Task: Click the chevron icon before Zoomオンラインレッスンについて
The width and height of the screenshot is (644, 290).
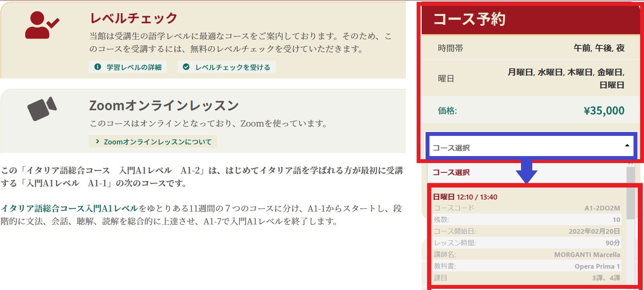Action: tap(97, 142)
